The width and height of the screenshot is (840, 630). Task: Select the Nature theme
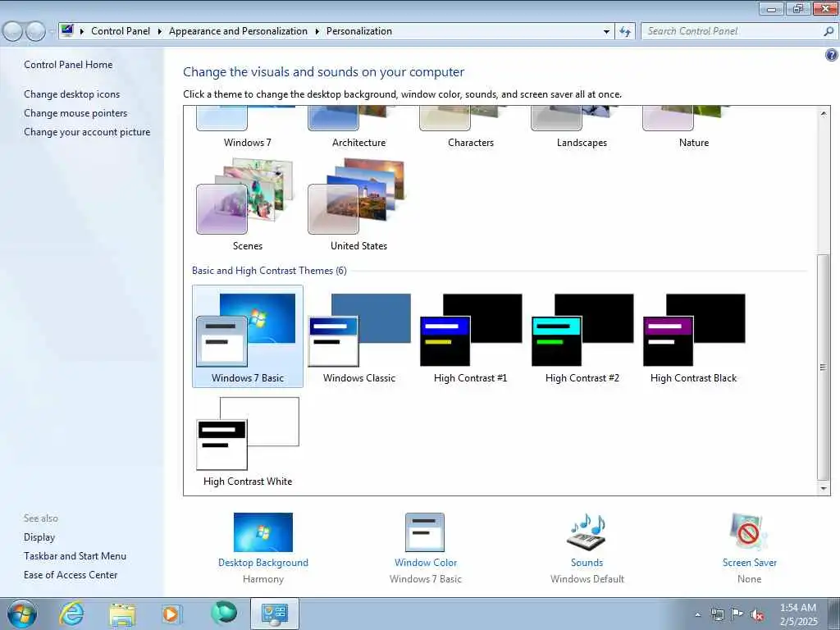click(x=694, y=127)
